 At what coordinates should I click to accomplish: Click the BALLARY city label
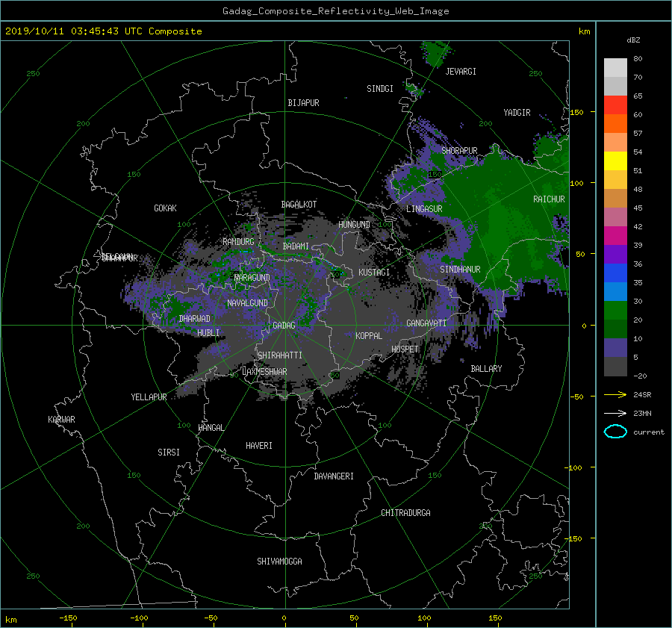[x=486, y=369]
